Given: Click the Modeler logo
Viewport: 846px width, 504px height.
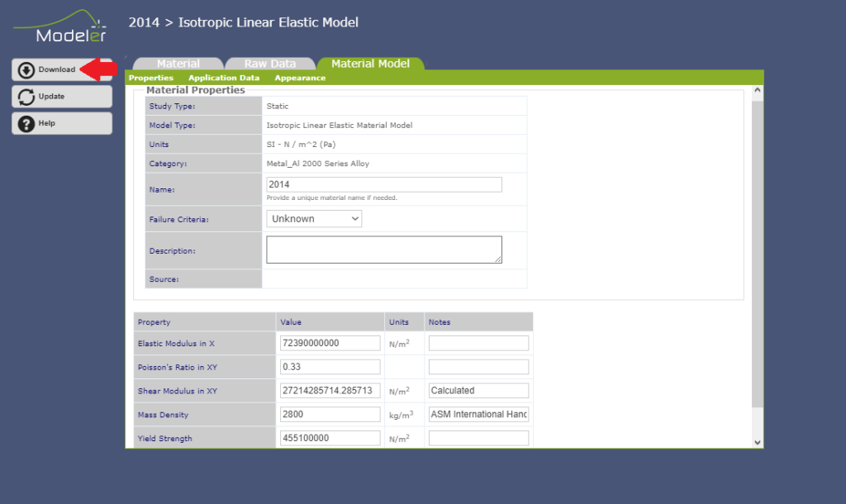Looking at the screenshot, I should [59, 26].
